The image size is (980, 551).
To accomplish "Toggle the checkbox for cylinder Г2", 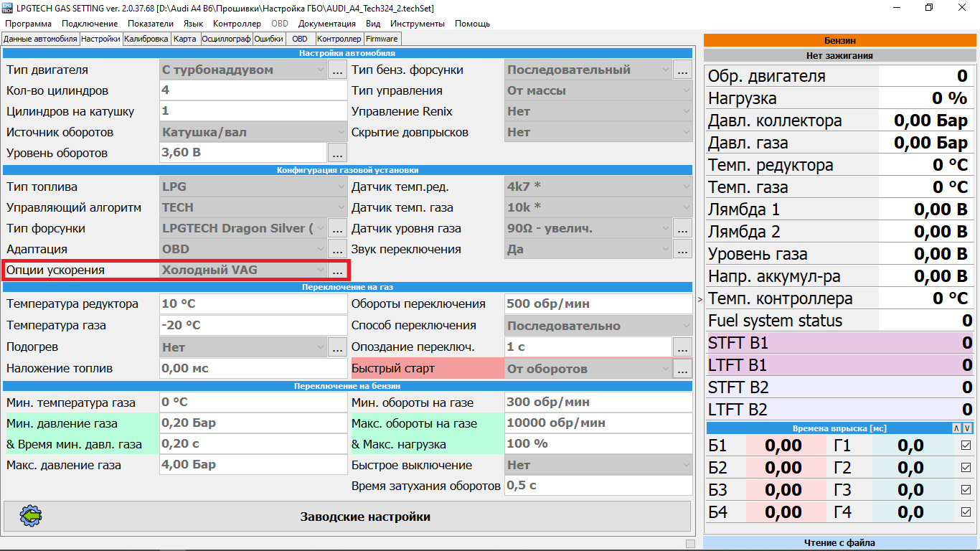I will point(966,468).
